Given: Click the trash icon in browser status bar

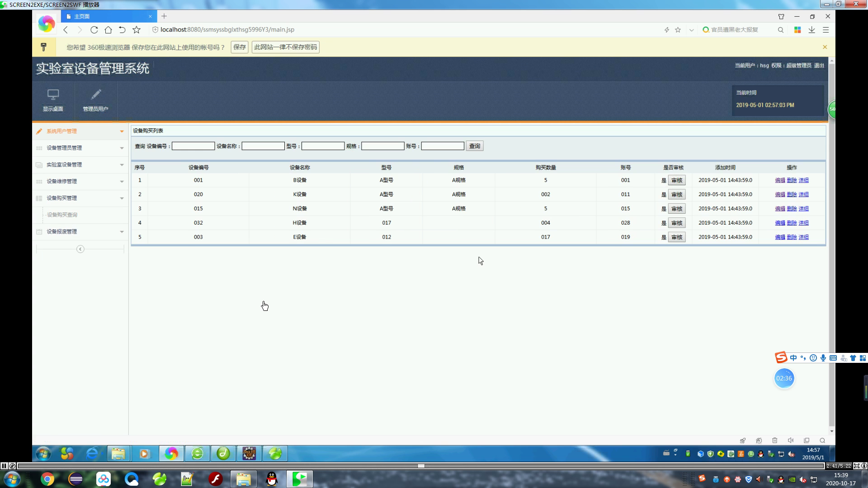Looking at the screenshot, I should 775,441.
